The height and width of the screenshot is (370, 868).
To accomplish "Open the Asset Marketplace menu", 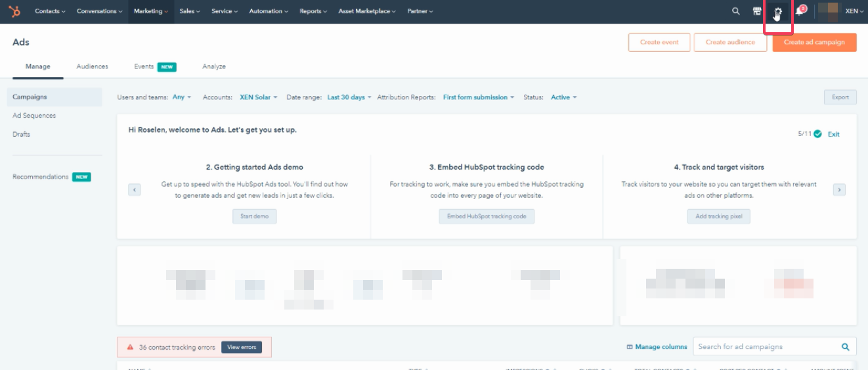I will point(368,11).
